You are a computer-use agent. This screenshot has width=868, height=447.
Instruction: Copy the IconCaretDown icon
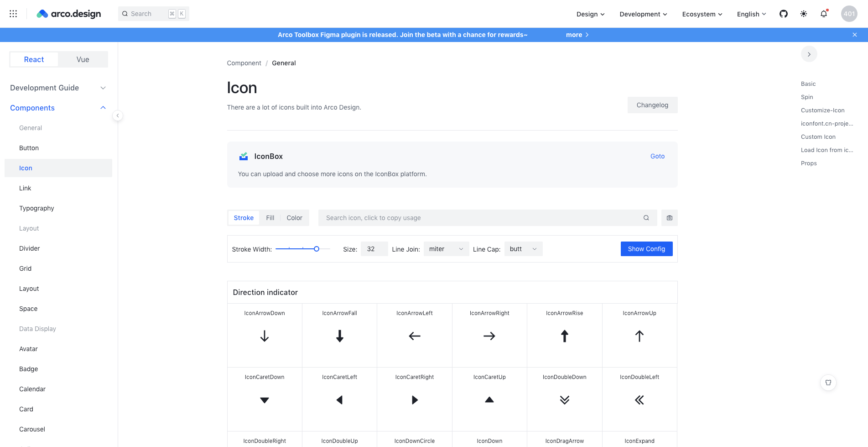click(265, 400)
